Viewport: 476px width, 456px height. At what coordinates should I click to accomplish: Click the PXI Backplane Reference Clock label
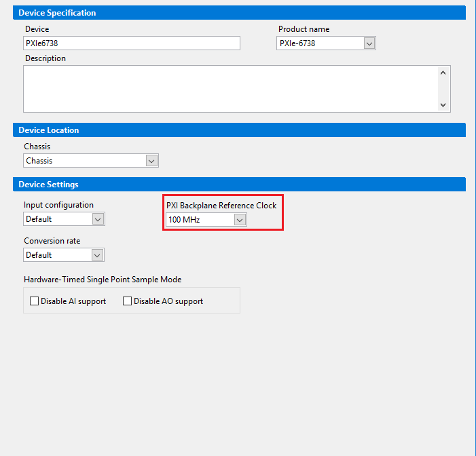coord(221,206)
